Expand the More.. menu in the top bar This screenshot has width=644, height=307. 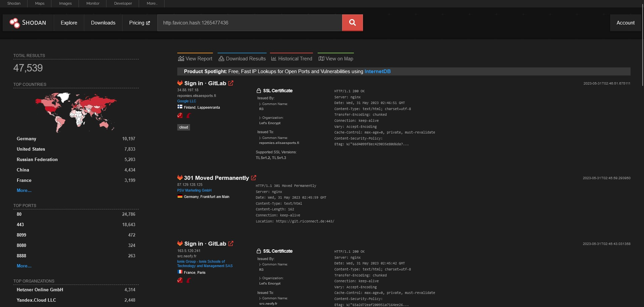click(x=152, y=4)
